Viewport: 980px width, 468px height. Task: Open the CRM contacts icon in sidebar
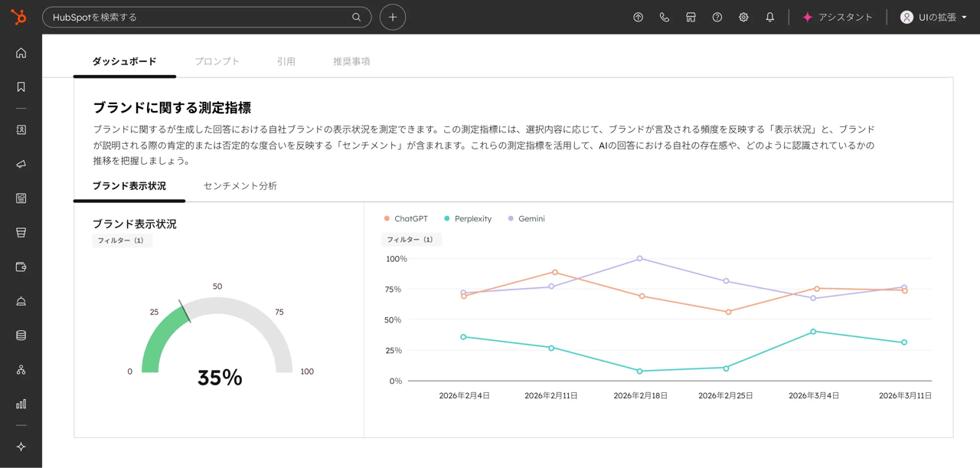21,129
